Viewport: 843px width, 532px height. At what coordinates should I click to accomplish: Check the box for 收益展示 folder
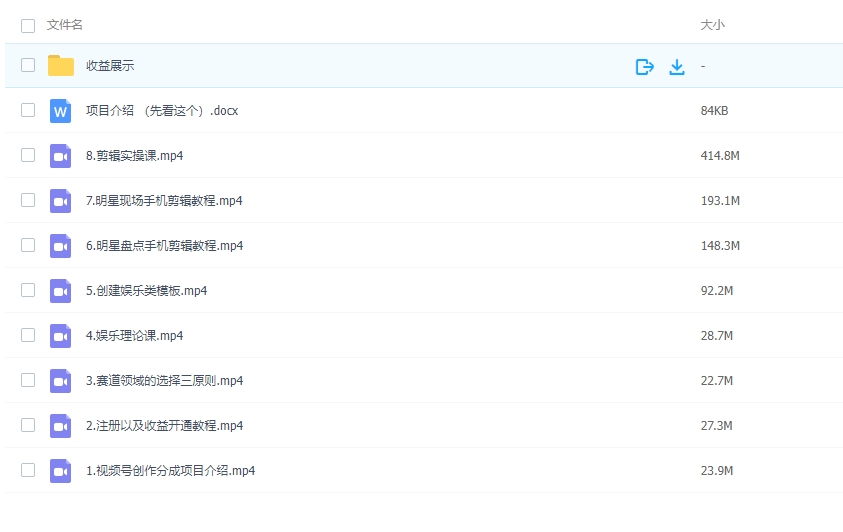pos(28,66)
